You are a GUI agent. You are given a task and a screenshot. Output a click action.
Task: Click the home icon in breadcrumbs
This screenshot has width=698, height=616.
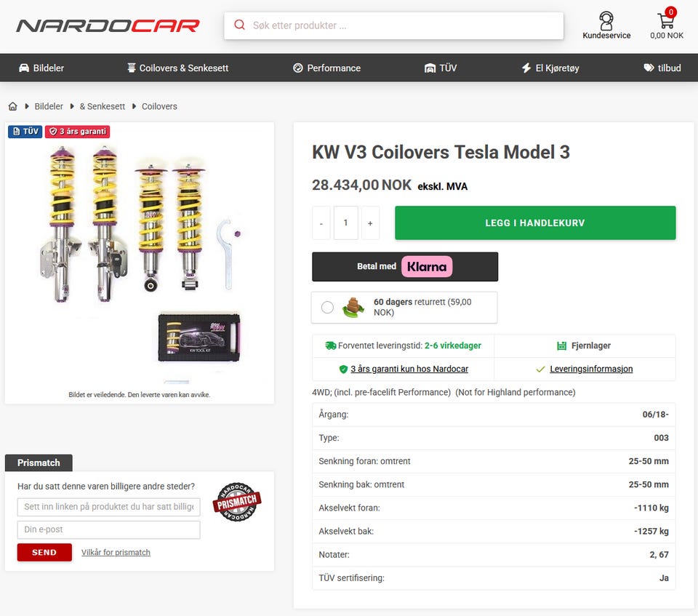13,106
